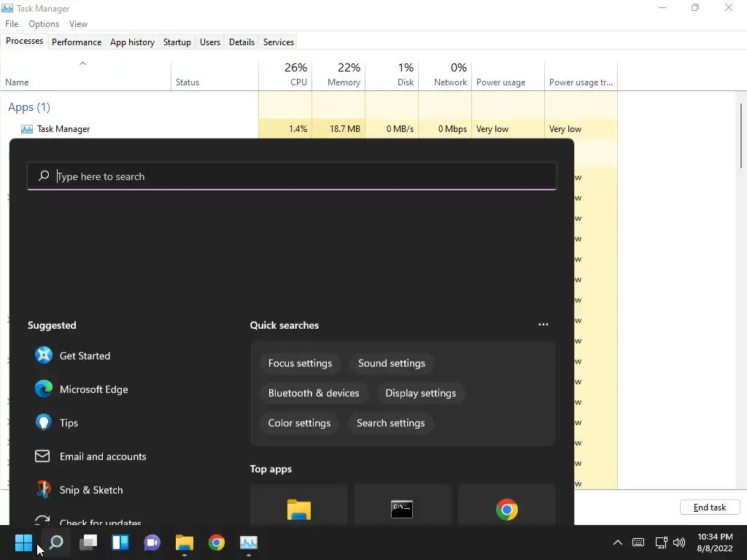Click the Apps (1) group heading
Screen dimensions: 747x560
[29, 107]
